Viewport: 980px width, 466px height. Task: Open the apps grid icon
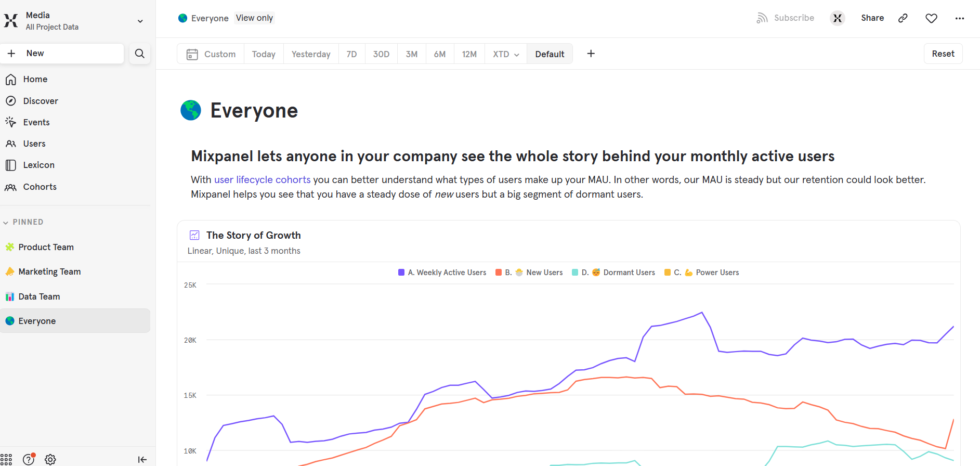click(6, 459)
